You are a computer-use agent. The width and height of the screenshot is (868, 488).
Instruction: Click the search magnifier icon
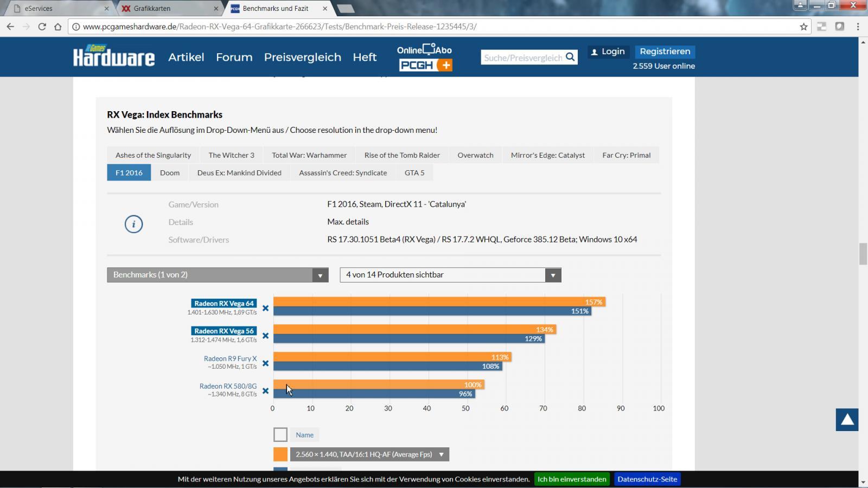570,57
